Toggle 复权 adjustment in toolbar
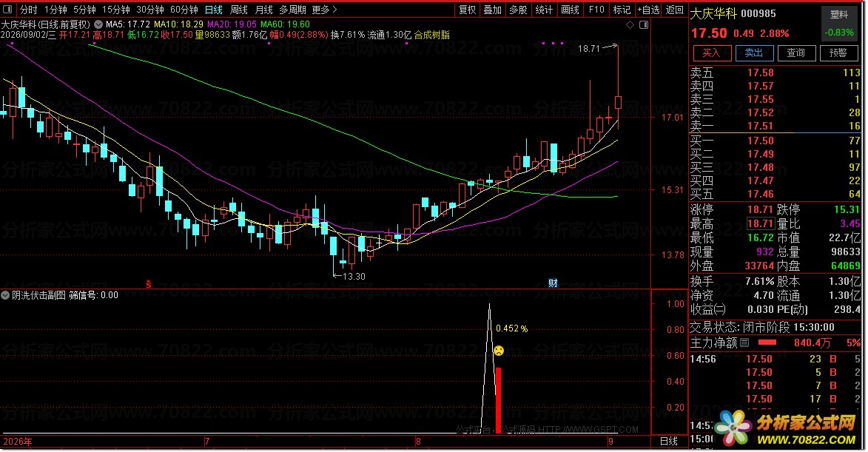The height and width of the screenshot is (452, 868). coord(467,10)
